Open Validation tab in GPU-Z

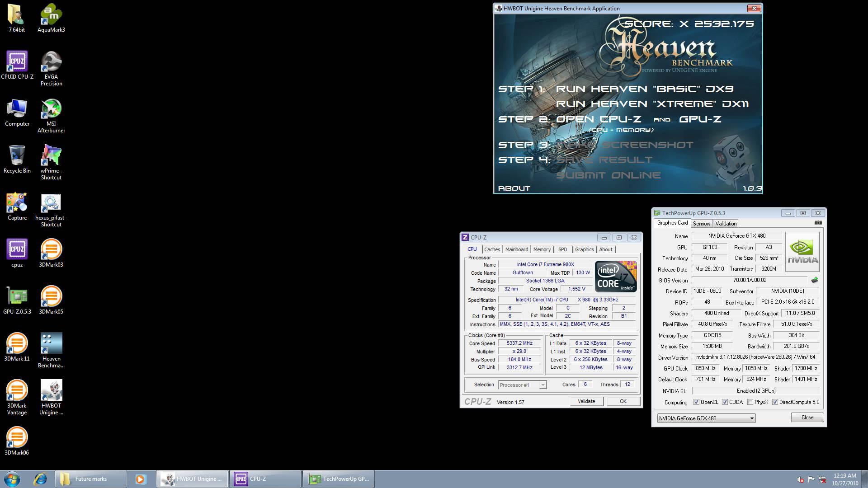coord(726,224)
